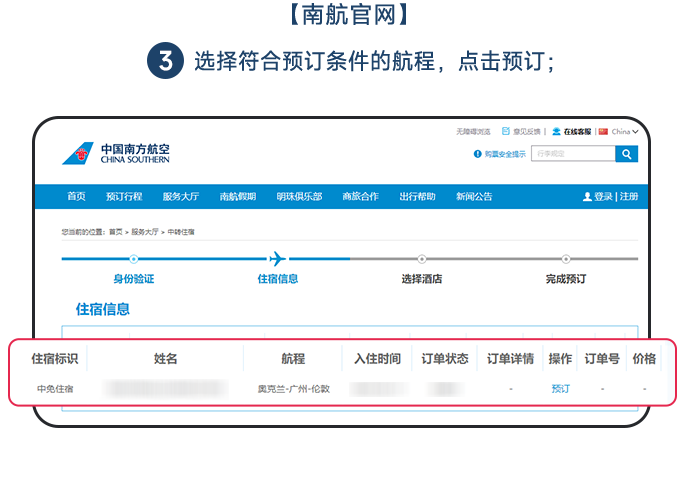Image resolution: width=696 pixels, height=491 pixels.
Task: Click the 订单详情 column header
Action: tap(510, 359)
